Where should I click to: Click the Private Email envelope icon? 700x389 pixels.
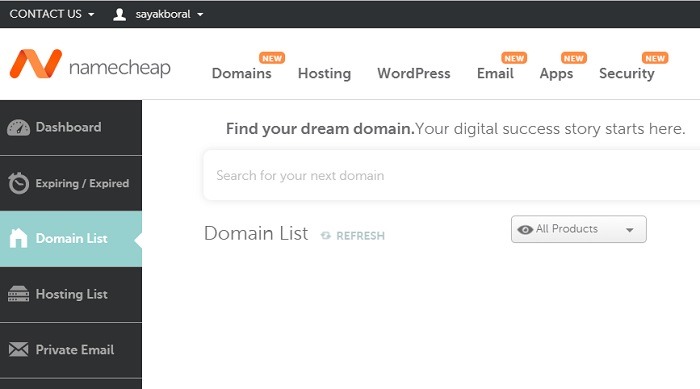18,349
